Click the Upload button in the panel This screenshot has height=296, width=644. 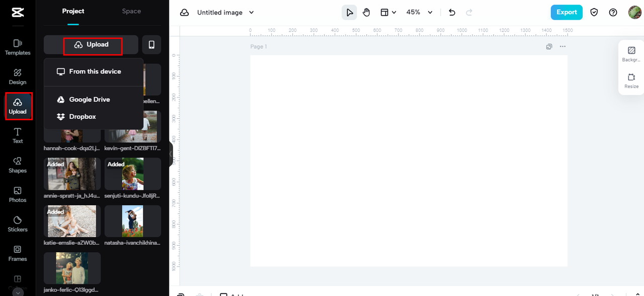[91, 45]
